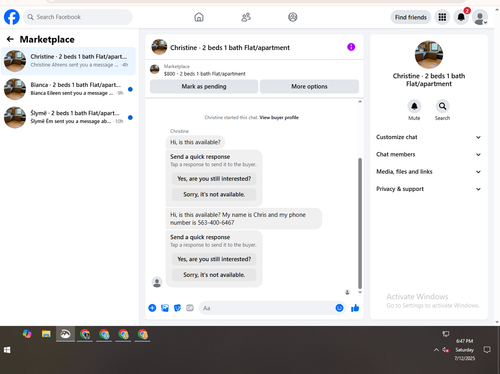Viewport: 500px width, 374px height.
Task: Click the Find friends button
Action: 411,17
